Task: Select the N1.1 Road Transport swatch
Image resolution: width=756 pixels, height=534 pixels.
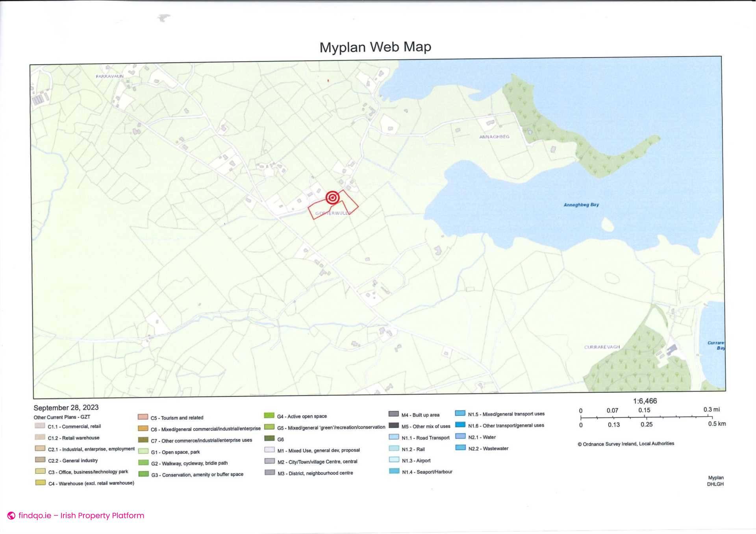Action: pos(393,438)
